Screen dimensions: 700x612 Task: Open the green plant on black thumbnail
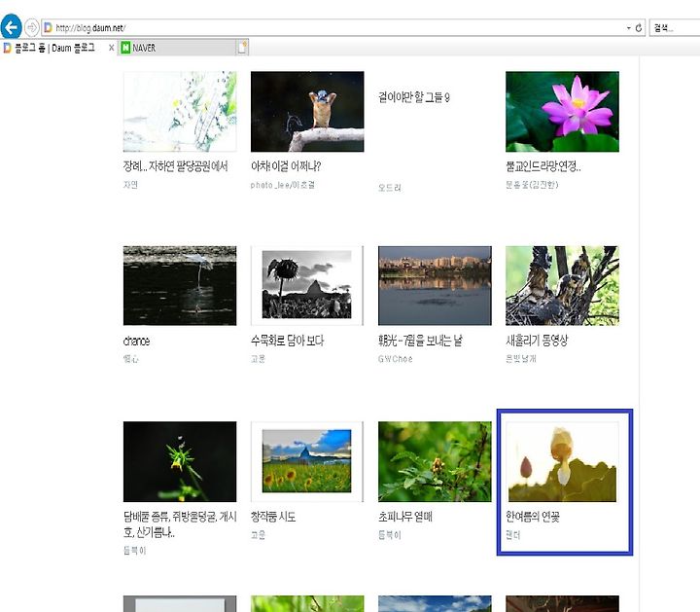[x=180, y=461]
